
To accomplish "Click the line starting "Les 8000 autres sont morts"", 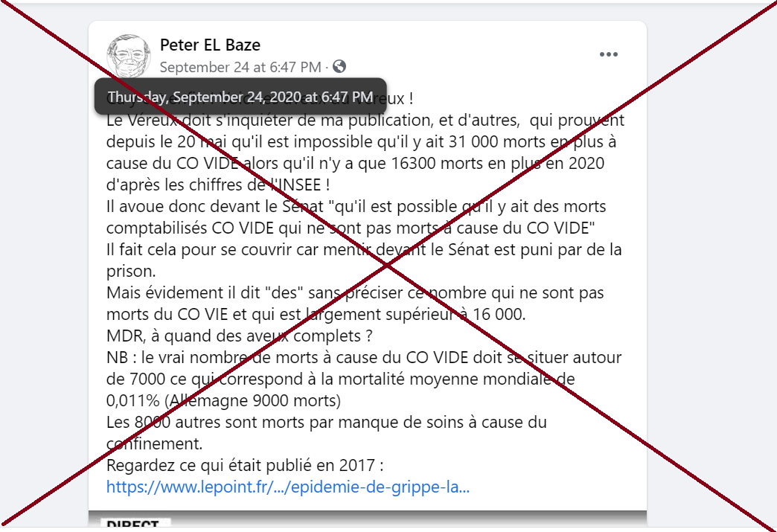I will [327, 422].
